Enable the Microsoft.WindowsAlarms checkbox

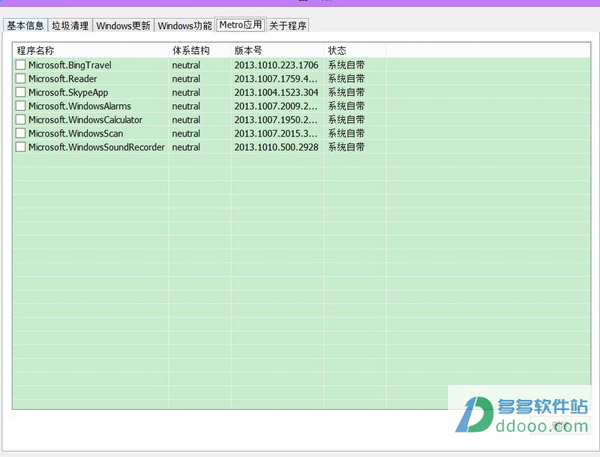pos(21,106)
